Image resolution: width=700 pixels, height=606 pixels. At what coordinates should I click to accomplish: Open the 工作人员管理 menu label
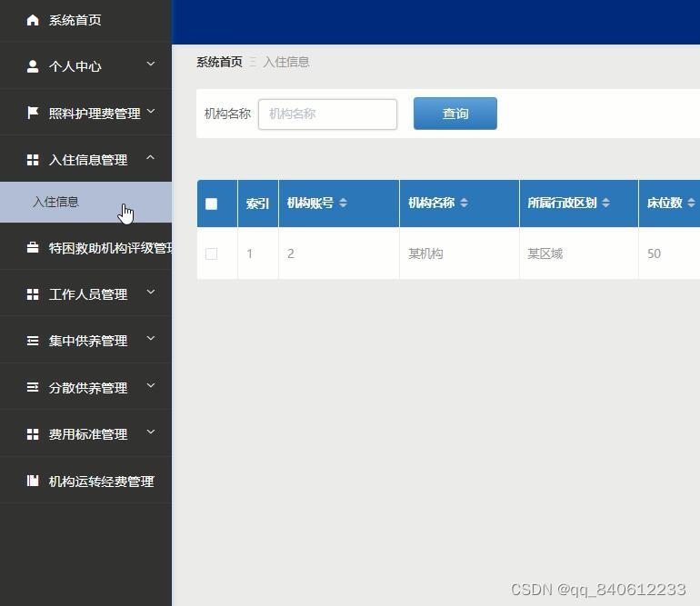tap(88, 294)
